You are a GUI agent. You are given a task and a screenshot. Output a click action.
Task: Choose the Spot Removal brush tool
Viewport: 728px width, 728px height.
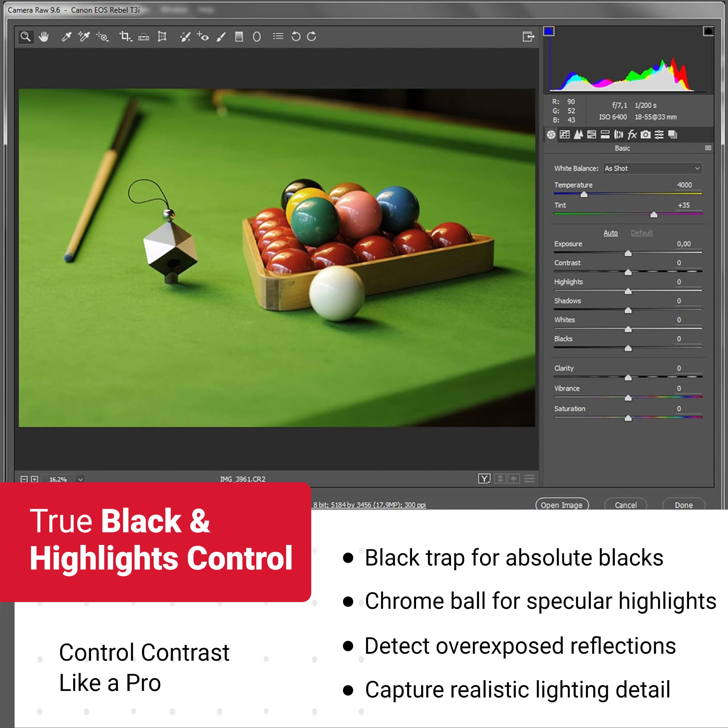tap(185, 36)
